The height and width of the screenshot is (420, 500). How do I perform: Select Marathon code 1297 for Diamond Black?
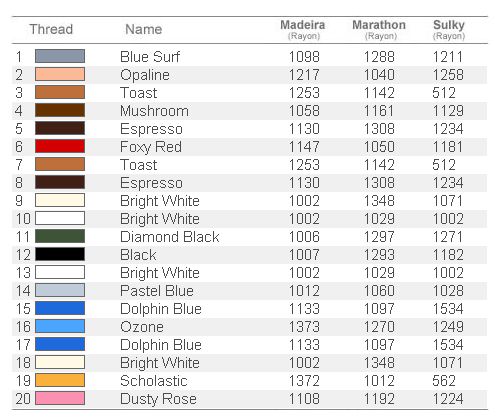[x=379, y=237]
